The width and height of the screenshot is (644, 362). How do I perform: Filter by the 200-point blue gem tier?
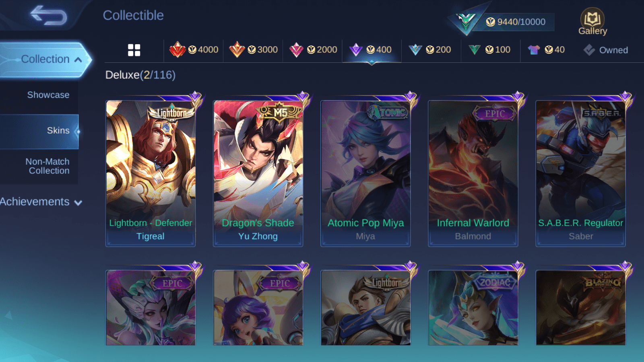pos(430,50)
